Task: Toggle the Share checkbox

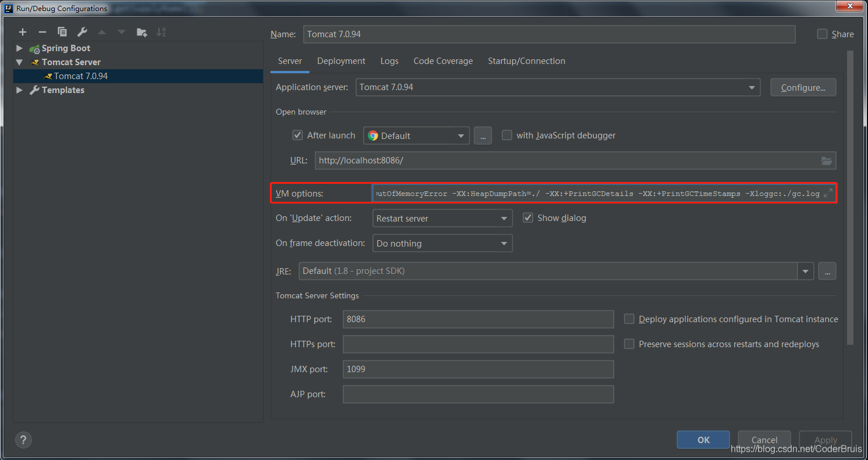Action: 822,34
